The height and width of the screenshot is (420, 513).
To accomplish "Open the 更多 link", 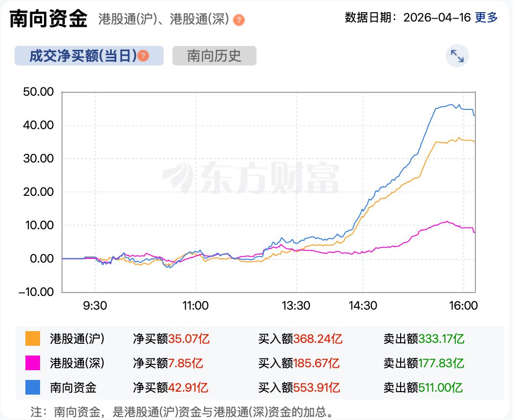I will click(x=487, y=17).
